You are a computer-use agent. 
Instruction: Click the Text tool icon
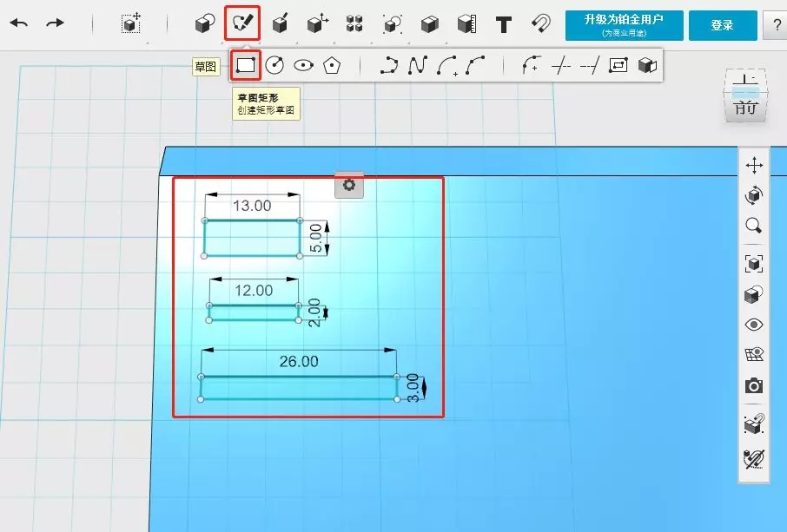click(x=503, y=23)
